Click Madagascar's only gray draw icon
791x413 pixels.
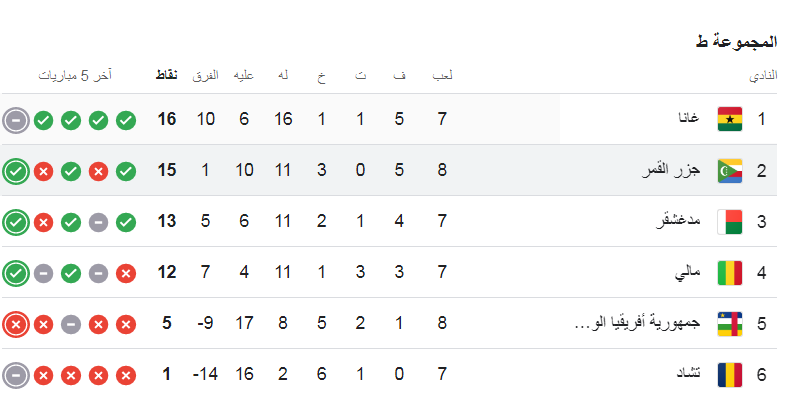[x=98, y=222]
